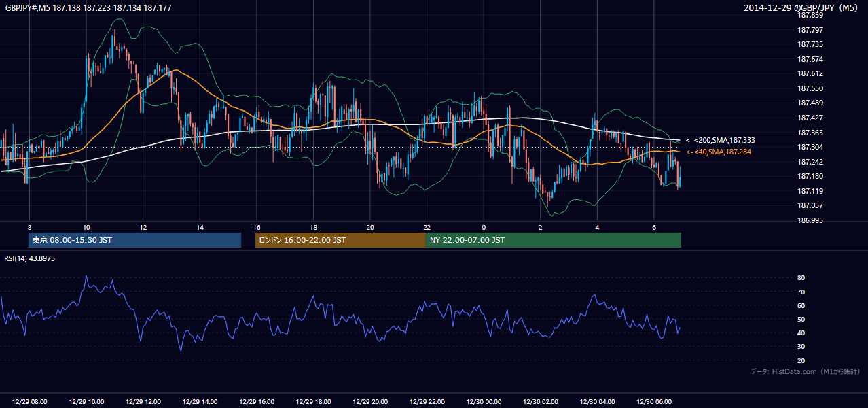The height and width of the screenshot is (408, 868).
Task: Click the 12/29 16:00 bottom time label
Action: (x=257, y=402)
